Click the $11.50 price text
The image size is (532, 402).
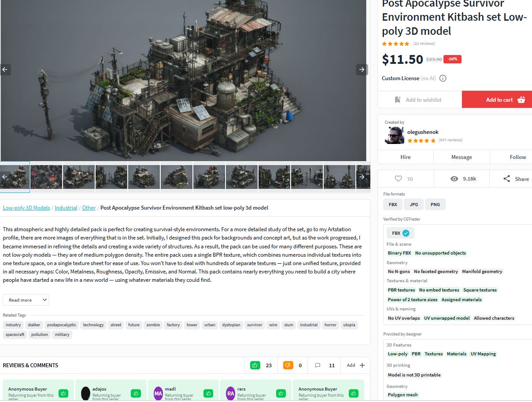pyautogui.click(x=403, y=59)
